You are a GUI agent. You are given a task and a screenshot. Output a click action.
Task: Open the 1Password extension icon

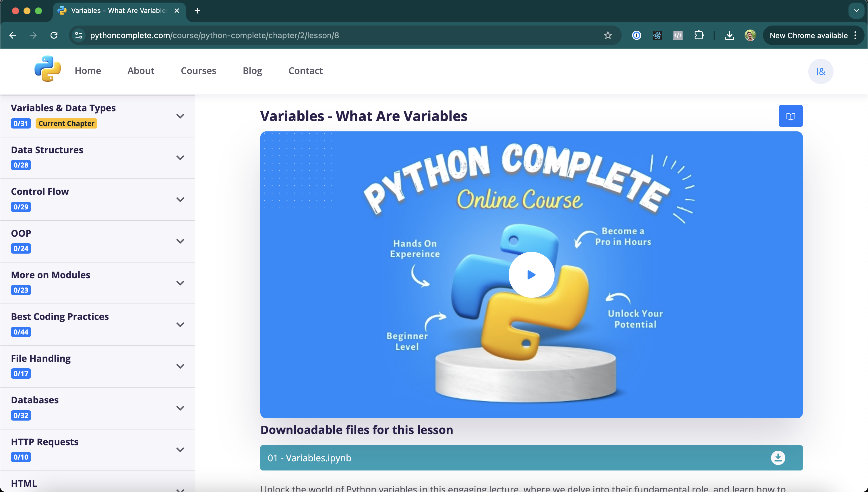636,35
